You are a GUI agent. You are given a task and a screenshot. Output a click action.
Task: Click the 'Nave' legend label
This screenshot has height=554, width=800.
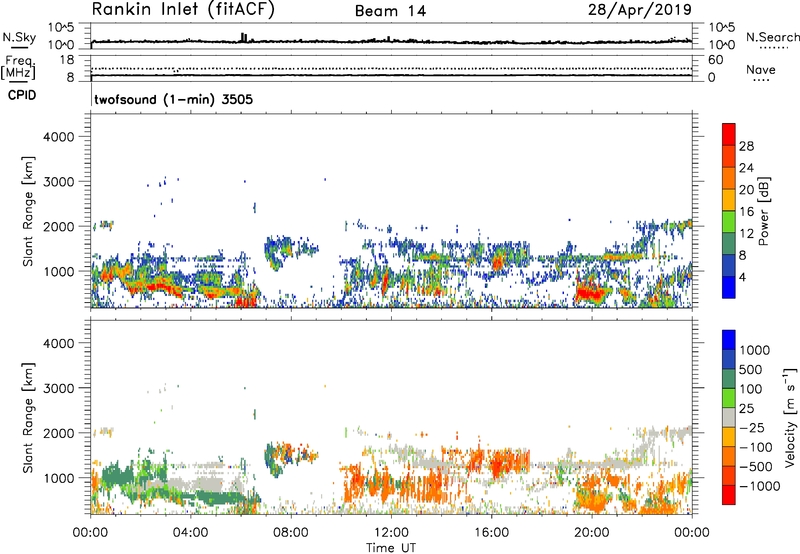tap(760, 70)
